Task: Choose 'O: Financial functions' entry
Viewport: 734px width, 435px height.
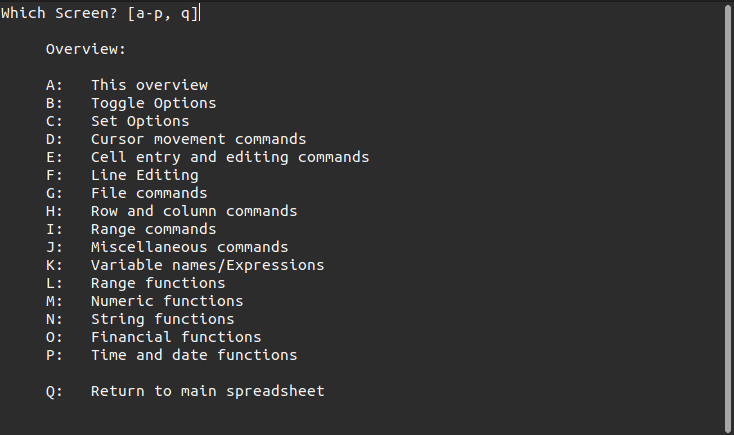Action: tap(154, 337)
